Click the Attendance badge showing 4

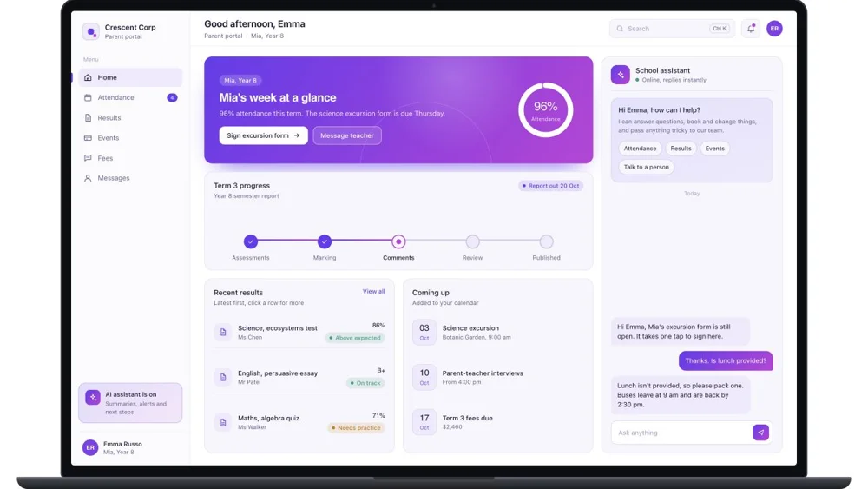[x=172, y=97]
